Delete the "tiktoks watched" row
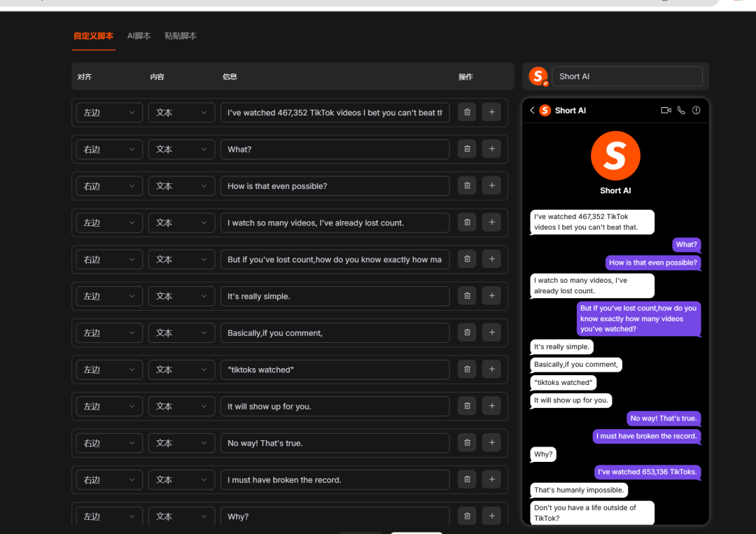The image size is (756, 534). 467,369
